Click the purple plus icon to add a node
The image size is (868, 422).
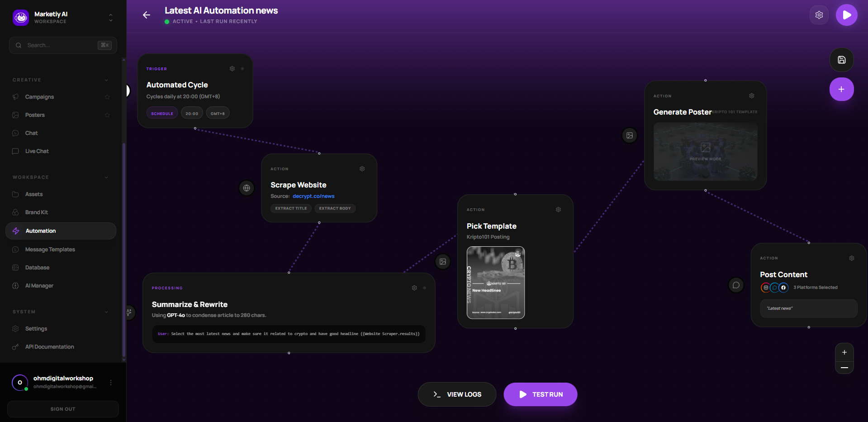pos(841,89)
